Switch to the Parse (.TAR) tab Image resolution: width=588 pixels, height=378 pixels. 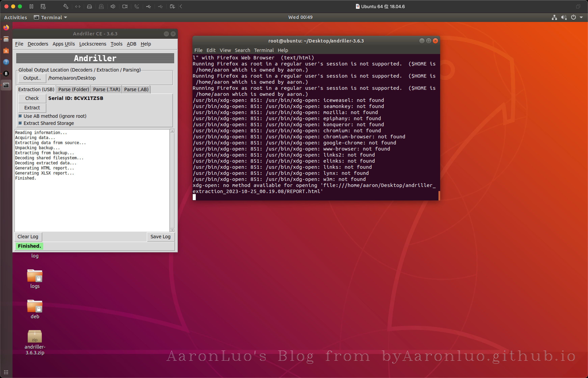[x=106, y=89]
